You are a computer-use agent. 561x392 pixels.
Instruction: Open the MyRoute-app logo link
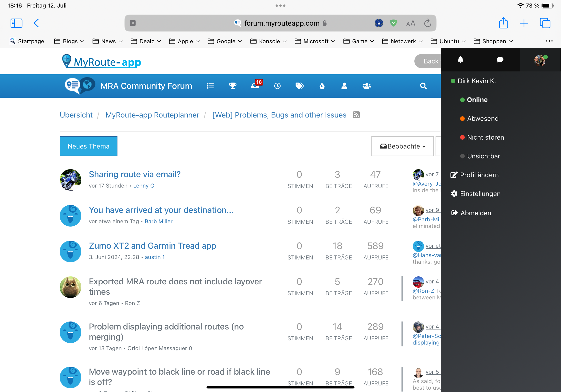(x=101, y=61)
